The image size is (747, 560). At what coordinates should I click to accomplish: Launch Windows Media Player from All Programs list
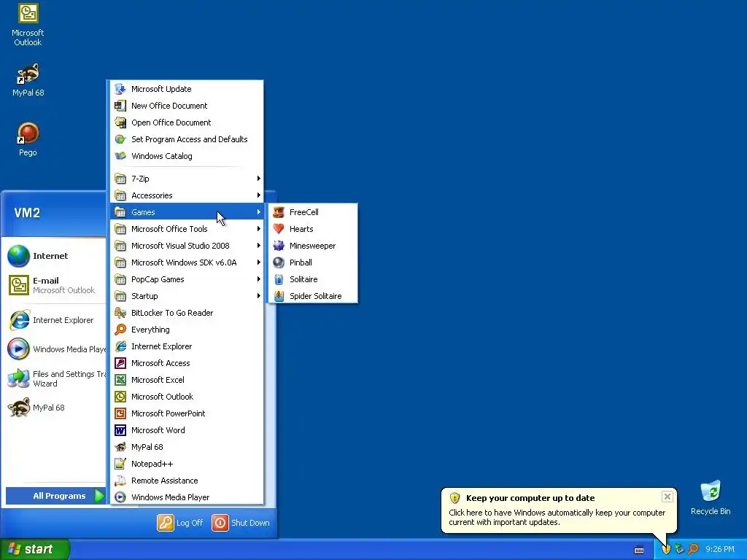tap(187, 497)
